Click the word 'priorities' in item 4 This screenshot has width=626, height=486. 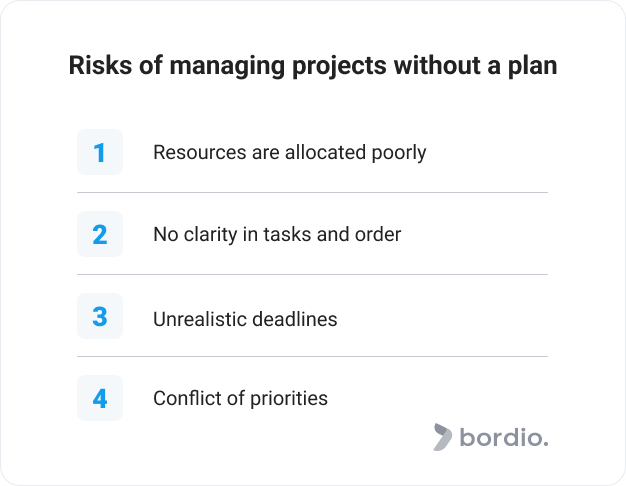tap(289, 399)
